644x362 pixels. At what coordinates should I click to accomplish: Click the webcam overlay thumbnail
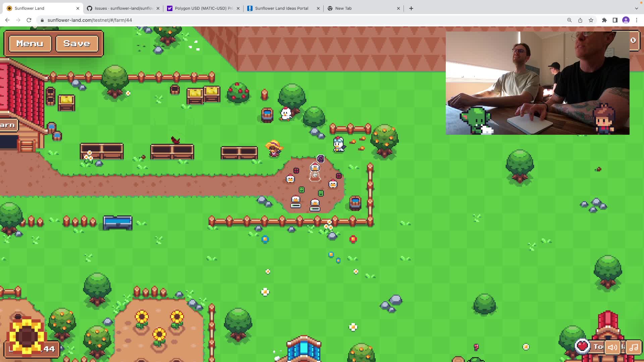tap(537, 83)
